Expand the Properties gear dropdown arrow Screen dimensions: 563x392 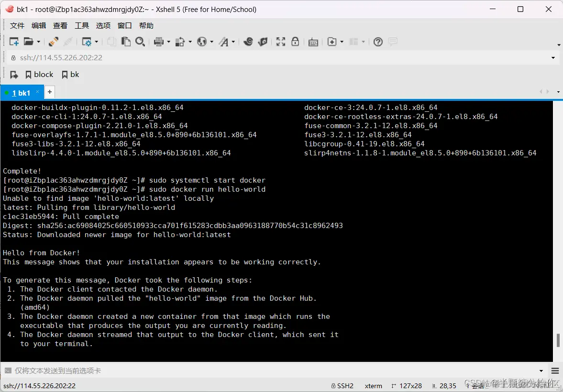tap(97, 42)
